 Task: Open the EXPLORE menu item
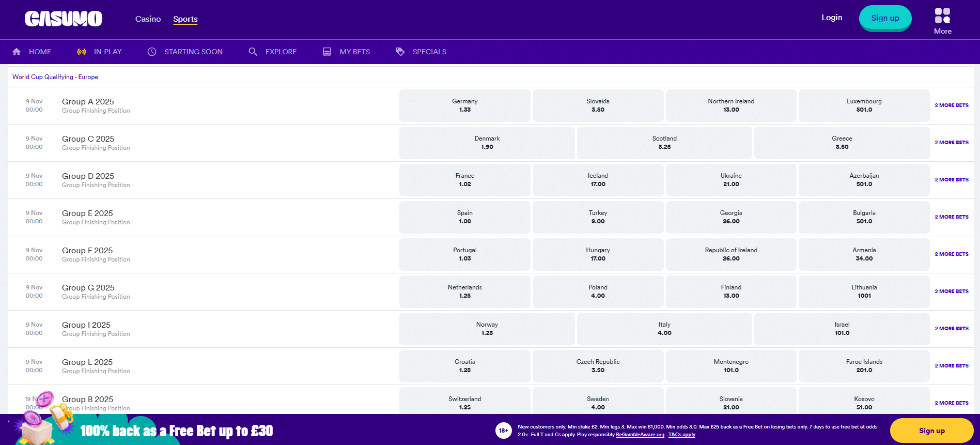click(x=281, y=52)
